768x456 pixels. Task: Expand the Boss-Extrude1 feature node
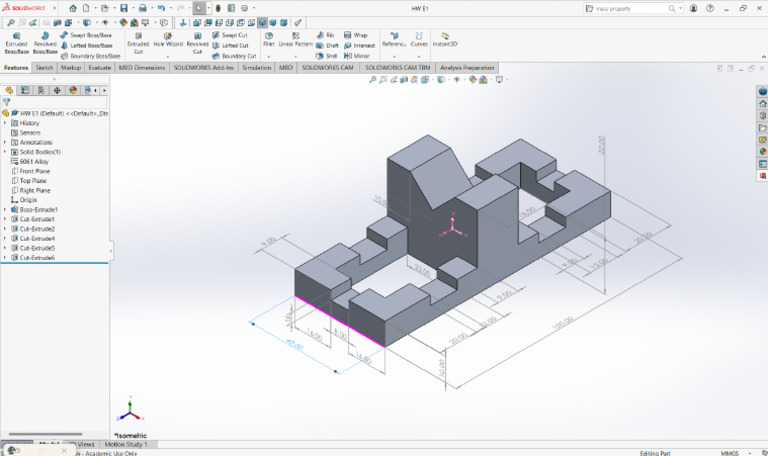(x=5, y=209)
